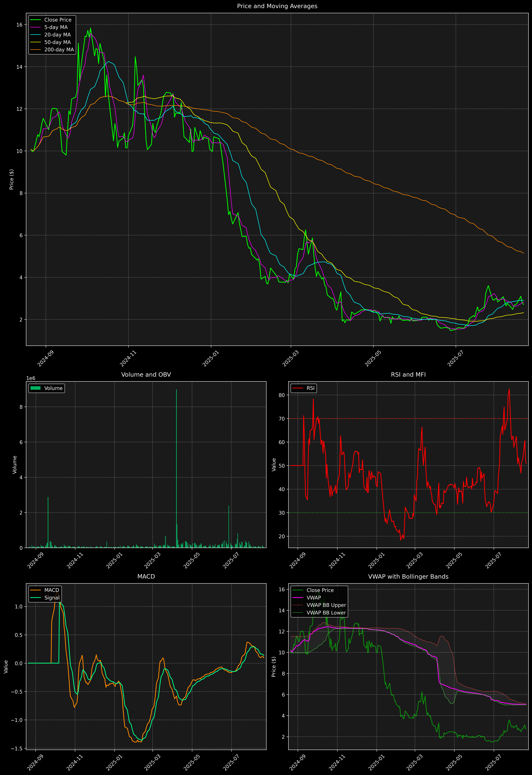Click the 200-day MA legend entry
532x775 pixels.
[x=59, y=50]
